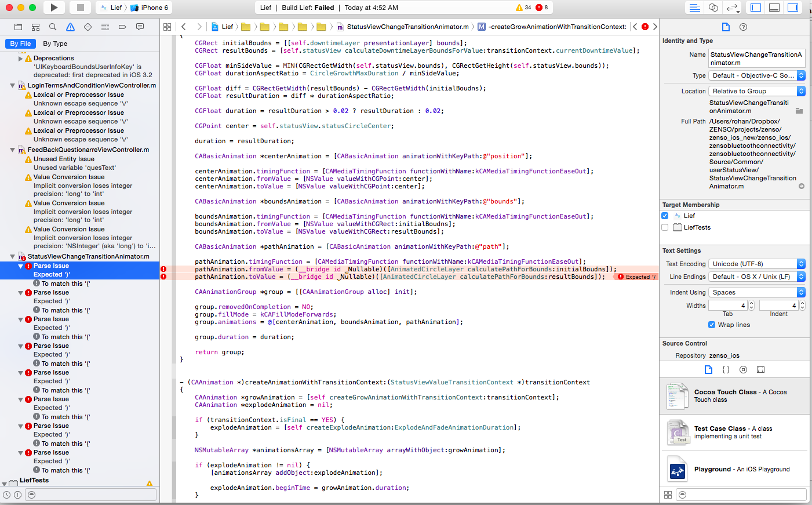
Task: Switch issues to By Type view
Action: pyautogui.click(x=55, y=43)
